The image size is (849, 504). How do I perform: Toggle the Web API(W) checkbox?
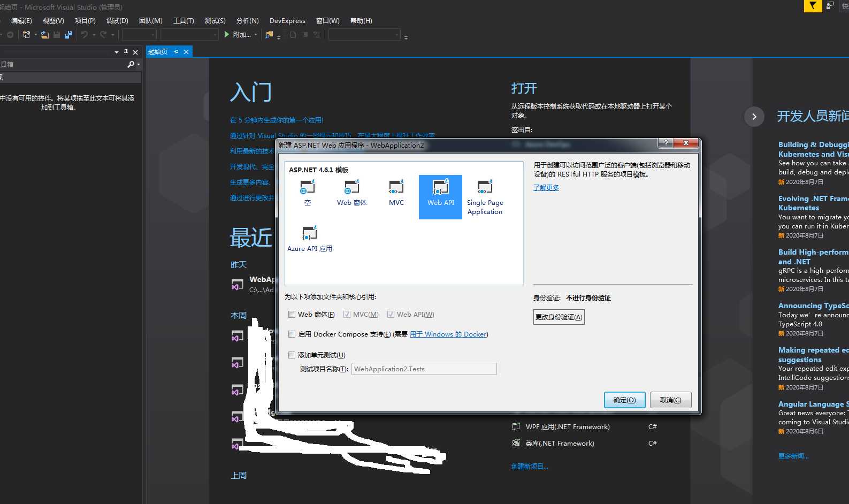tap(391, 315)
